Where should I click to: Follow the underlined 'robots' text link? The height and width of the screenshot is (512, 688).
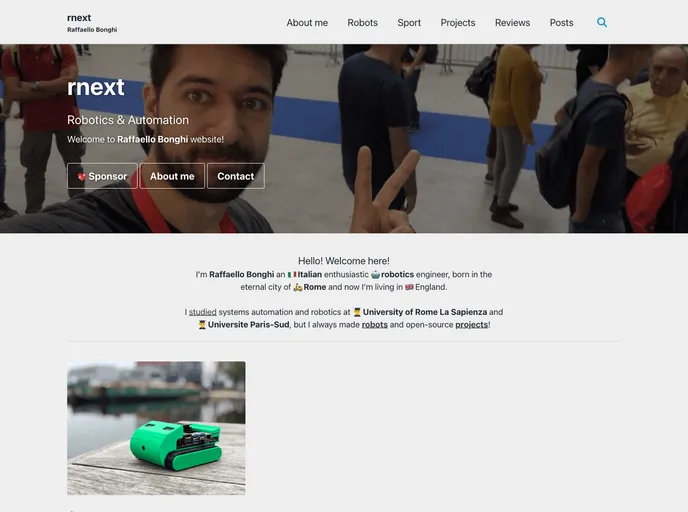pyautogui.click(x=375, y=325)
